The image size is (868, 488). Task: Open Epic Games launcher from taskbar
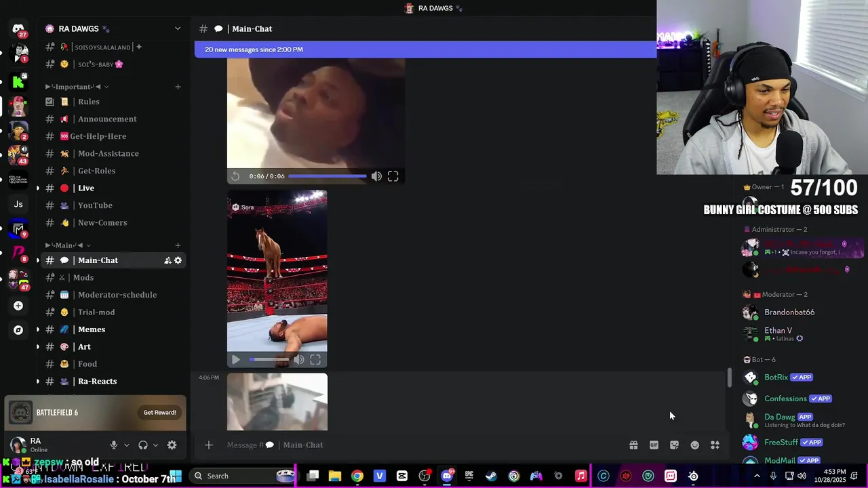point(469,476)
